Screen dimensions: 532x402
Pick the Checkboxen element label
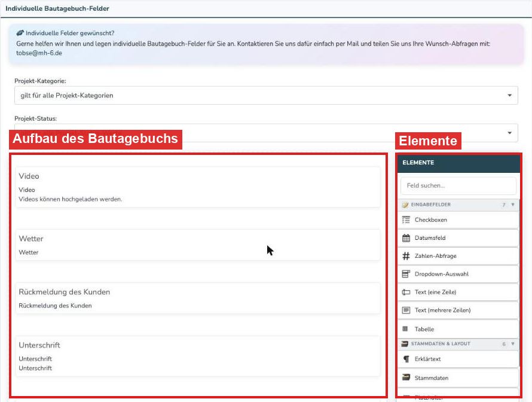click(430, 220)
